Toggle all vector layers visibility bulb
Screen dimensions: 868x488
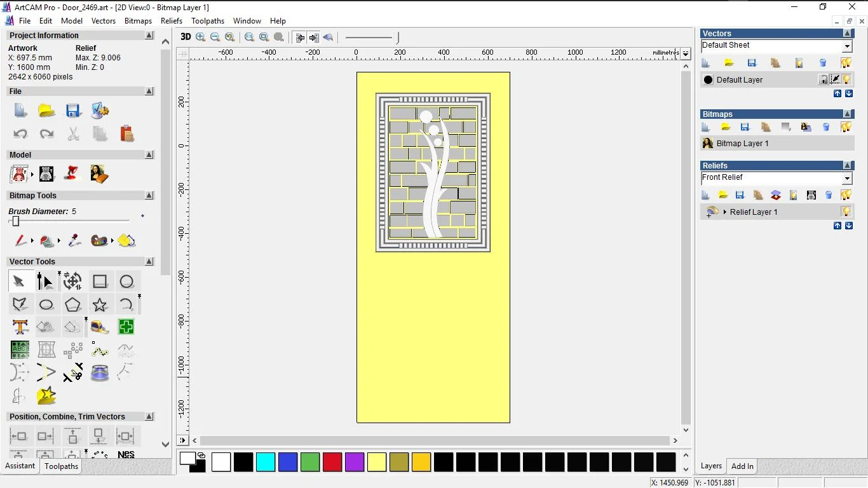(846, 63)
